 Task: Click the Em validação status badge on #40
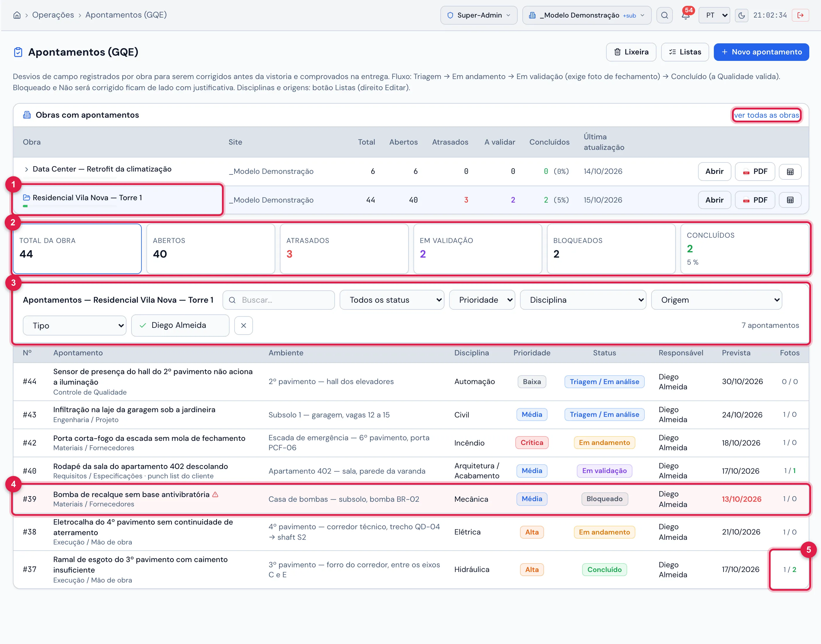(x=604, y=470)
